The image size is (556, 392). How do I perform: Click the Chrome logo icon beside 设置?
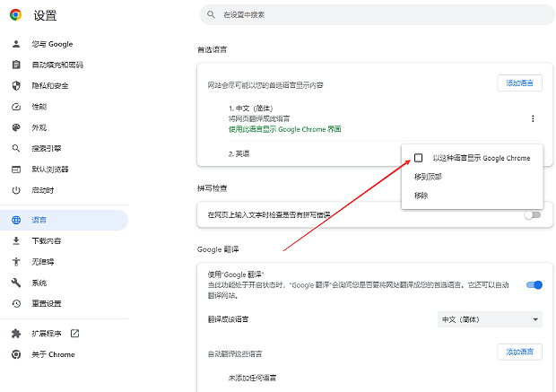16,15
